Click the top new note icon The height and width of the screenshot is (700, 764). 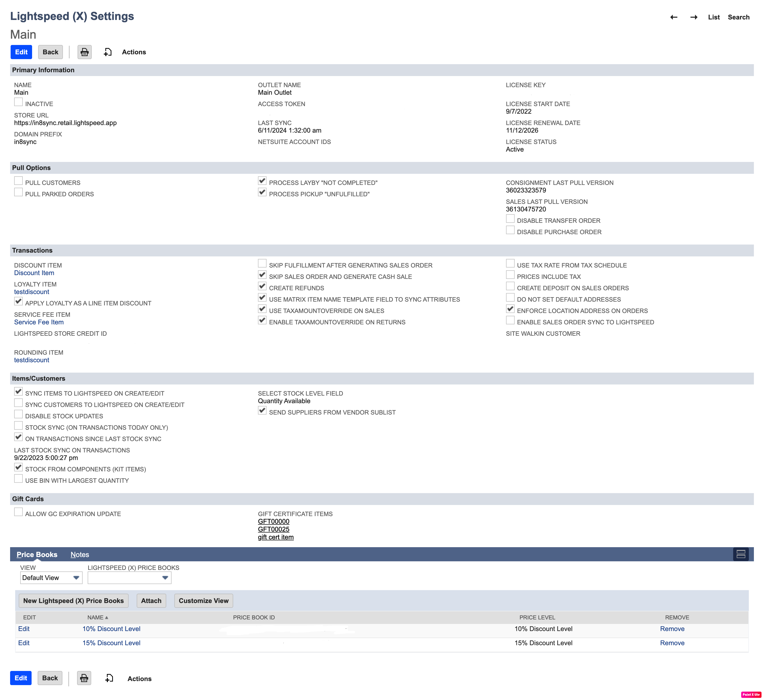point(108,52)
